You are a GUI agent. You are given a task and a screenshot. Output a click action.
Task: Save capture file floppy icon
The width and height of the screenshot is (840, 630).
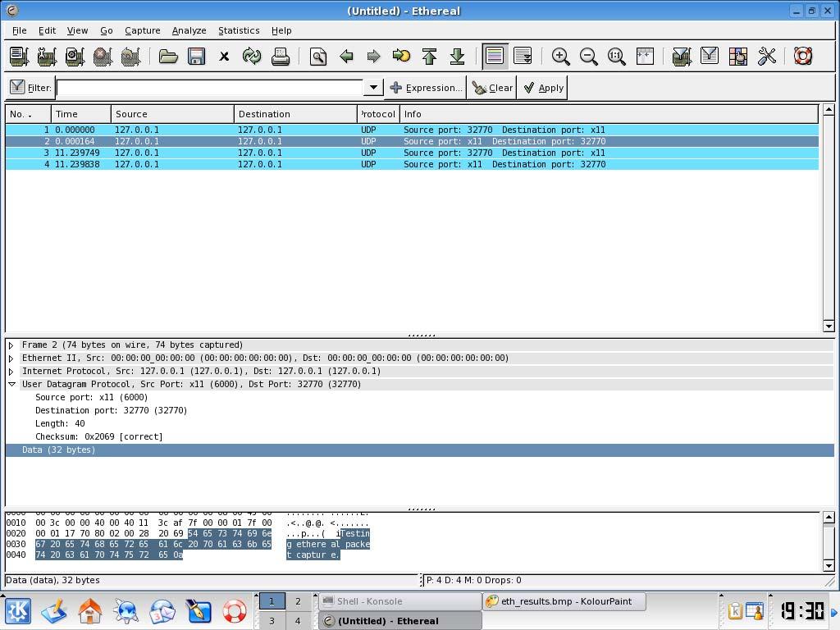coord(196,57)
